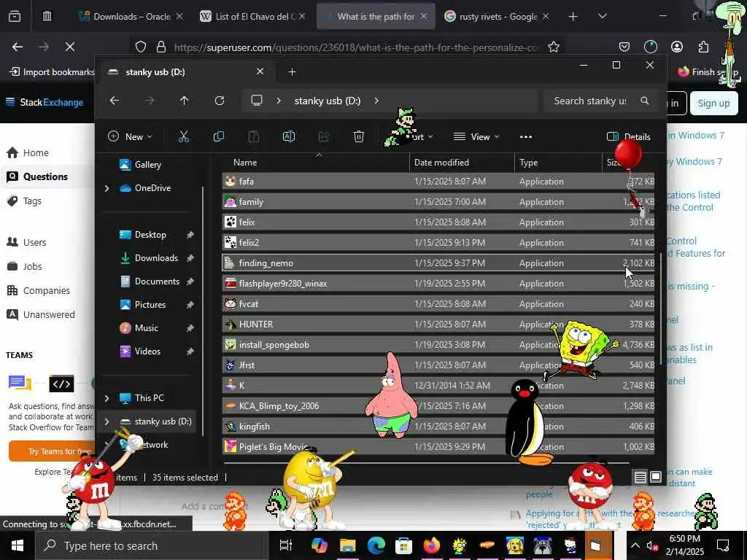This screenshot has width=747, height=560.
Task: Open Pictures in the navigation pane
Action: [x=150, y=305]
